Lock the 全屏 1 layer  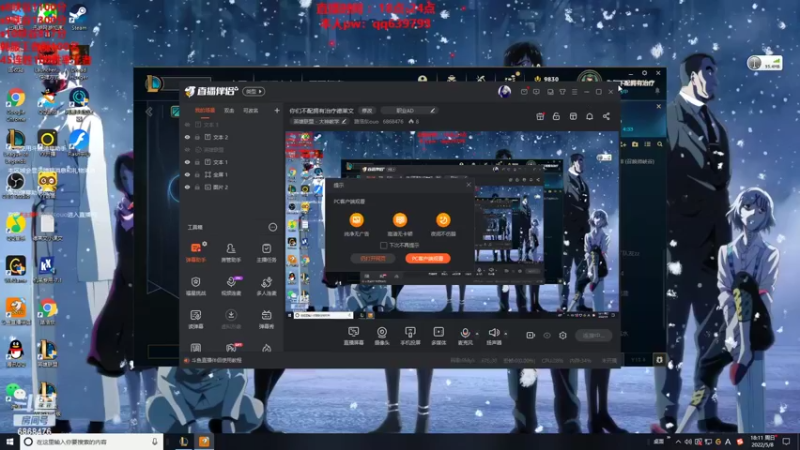click(197, 174)
